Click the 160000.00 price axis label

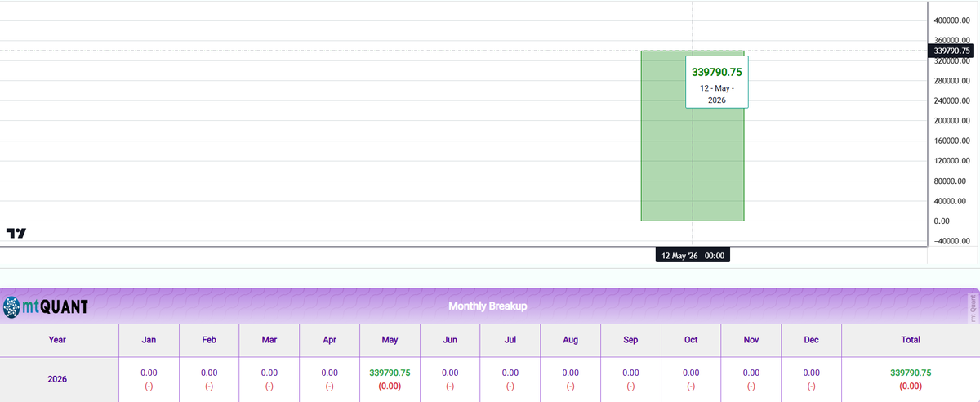click(951, 141)
